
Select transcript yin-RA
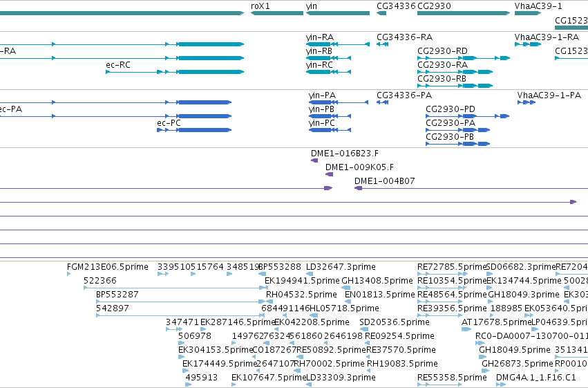coord(337,44)
